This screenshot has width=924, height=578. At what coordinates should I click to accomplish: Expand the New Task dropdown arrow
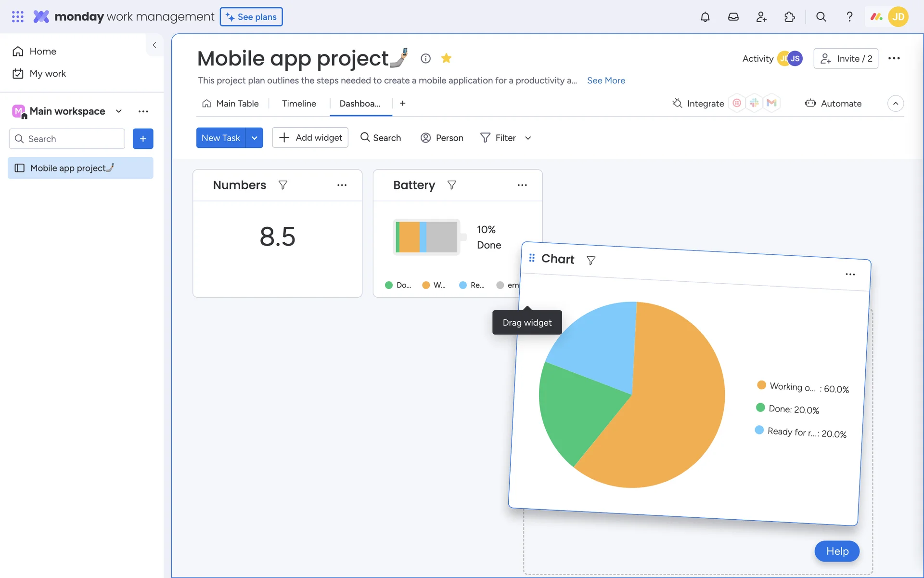[x=254, y=138]
